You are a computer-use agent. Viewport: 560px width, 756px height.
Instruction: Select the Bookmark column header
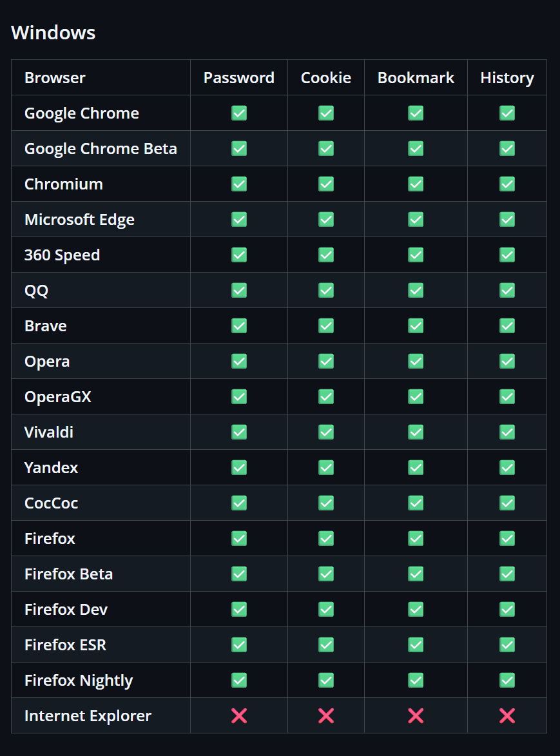pyautogui.click(x=416, y=77)
